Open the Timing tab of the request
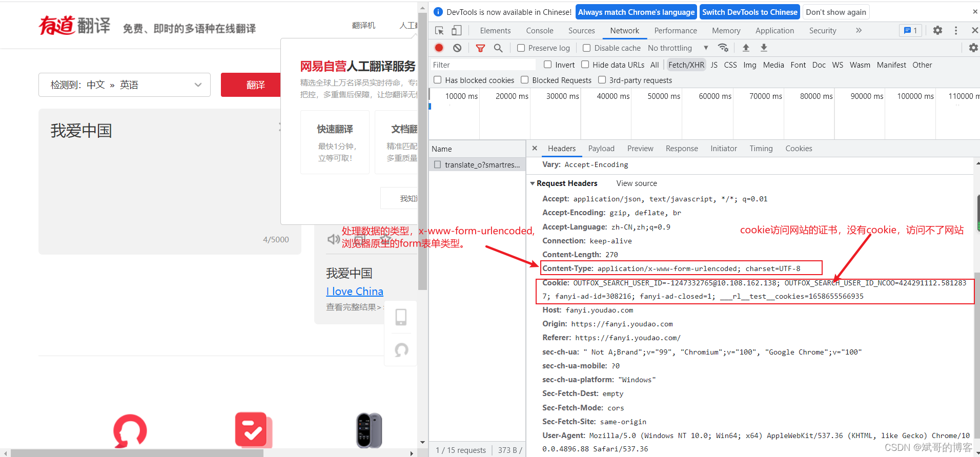This screenshot has width=980, height=457. point(761,149)
